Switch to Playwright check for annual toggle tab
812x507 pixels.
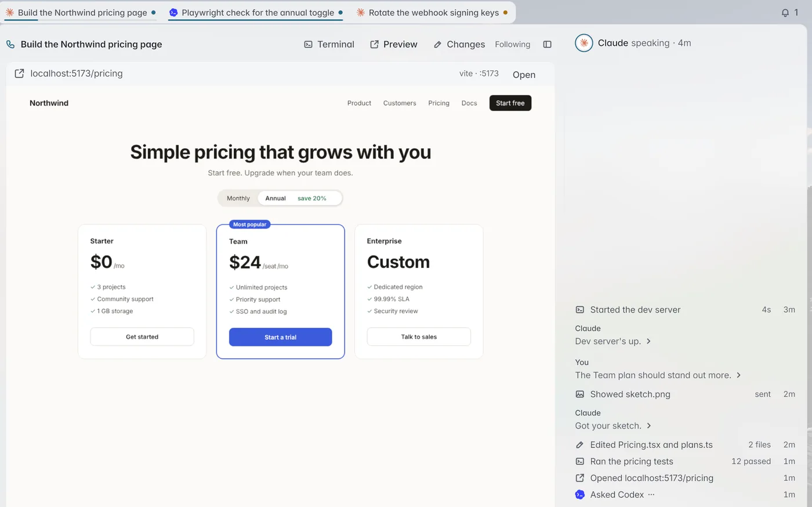pyautogui.click(x=255, y=13)
